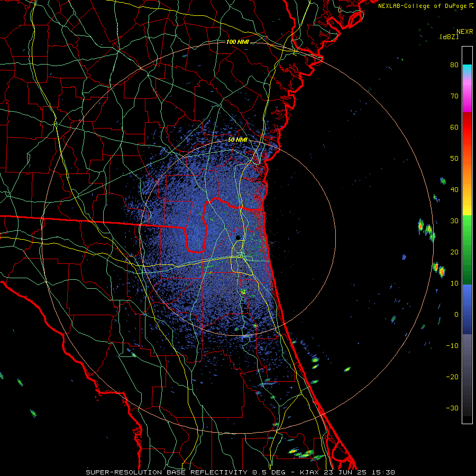Click the "SUPER-RESOLUTION BASE REFLECTIVITY" caption text
The height and width of the screenshot is (476, 476).
[167, 472]
